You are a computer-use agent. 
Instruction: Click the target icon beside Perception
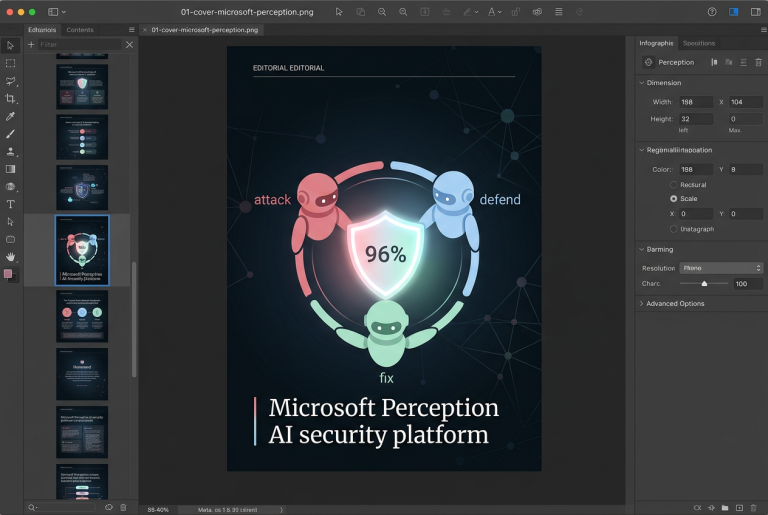(648, 62)
